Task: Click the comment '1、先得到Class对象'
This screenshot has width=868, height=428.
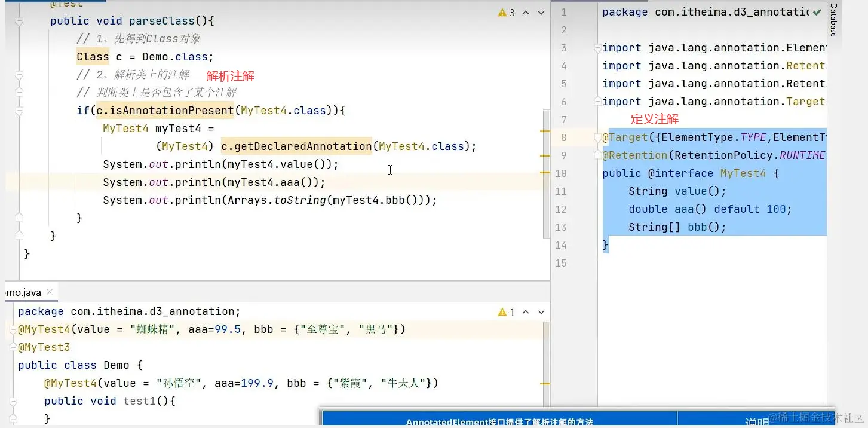Action: click(x=139, y=39)
